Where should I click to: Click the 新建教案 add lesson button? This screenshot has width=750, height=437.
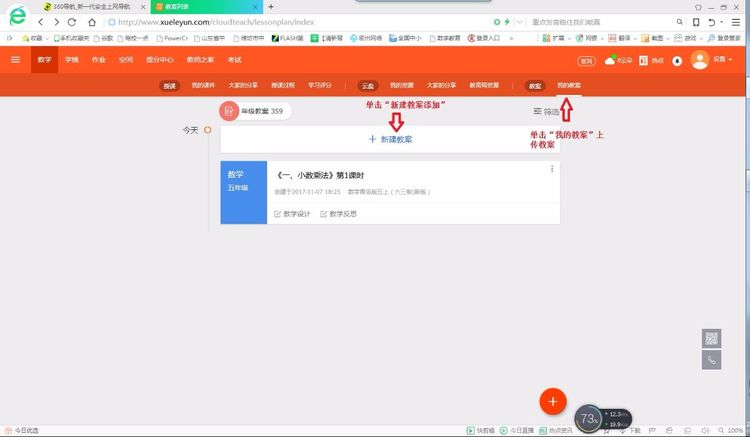(390, 139)
